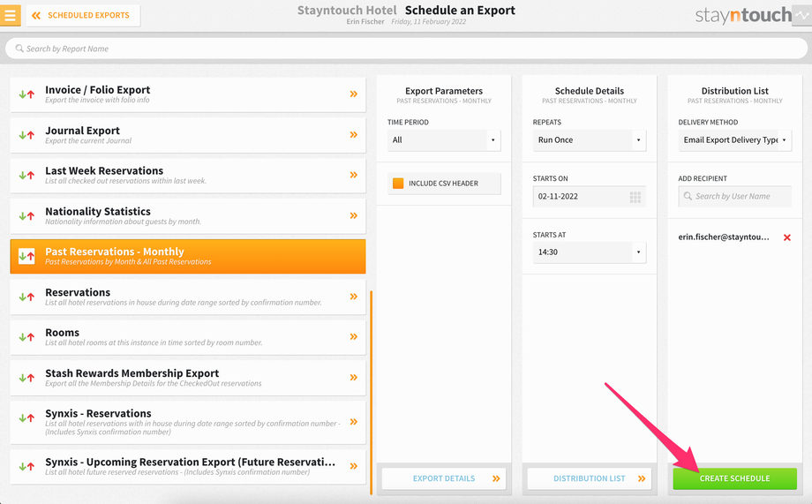Open the hamburger main menu
Viewport: 812px width, 504px height.
click(10, 15)
